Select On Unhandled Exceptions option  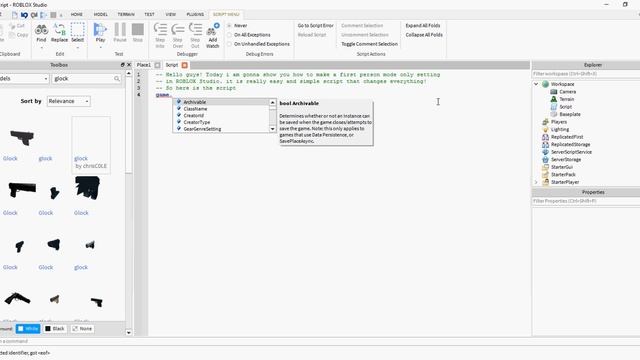click(x=229, y=44)
